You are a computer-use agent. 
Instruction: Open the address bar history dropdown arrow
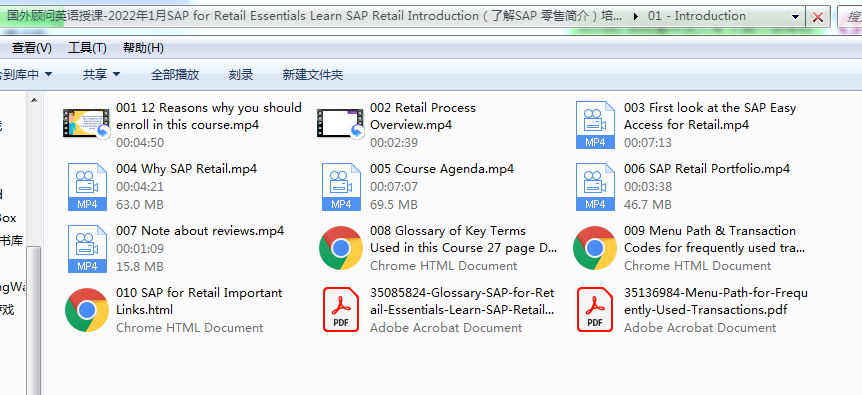795,17
